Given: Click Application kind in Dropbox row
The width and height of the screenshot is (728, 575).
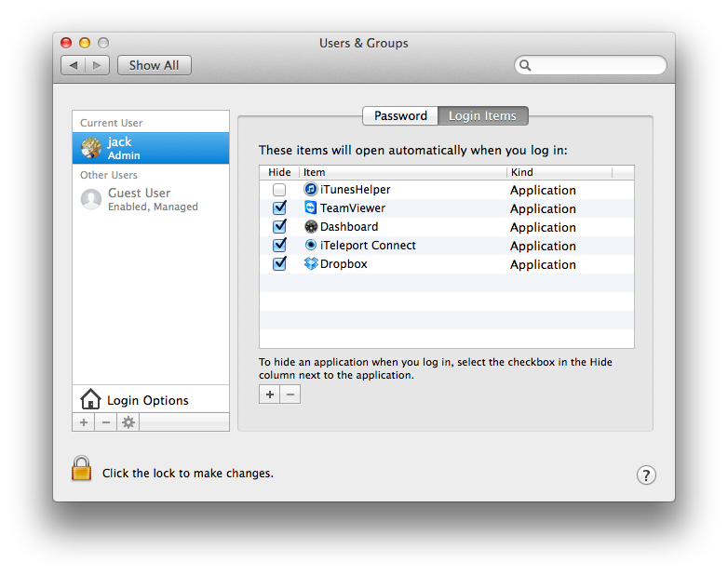Looking at the screenshot, I should [543, 264].
